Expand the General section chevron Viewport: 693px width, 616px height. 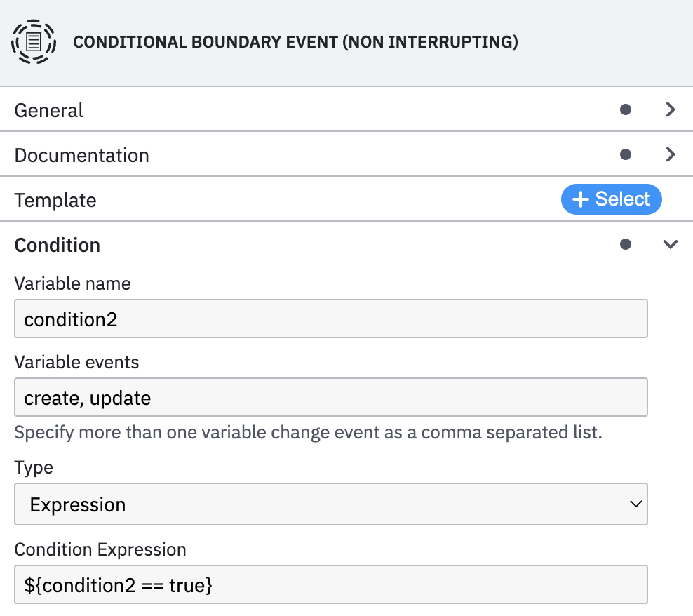click(x=671, y=110)
